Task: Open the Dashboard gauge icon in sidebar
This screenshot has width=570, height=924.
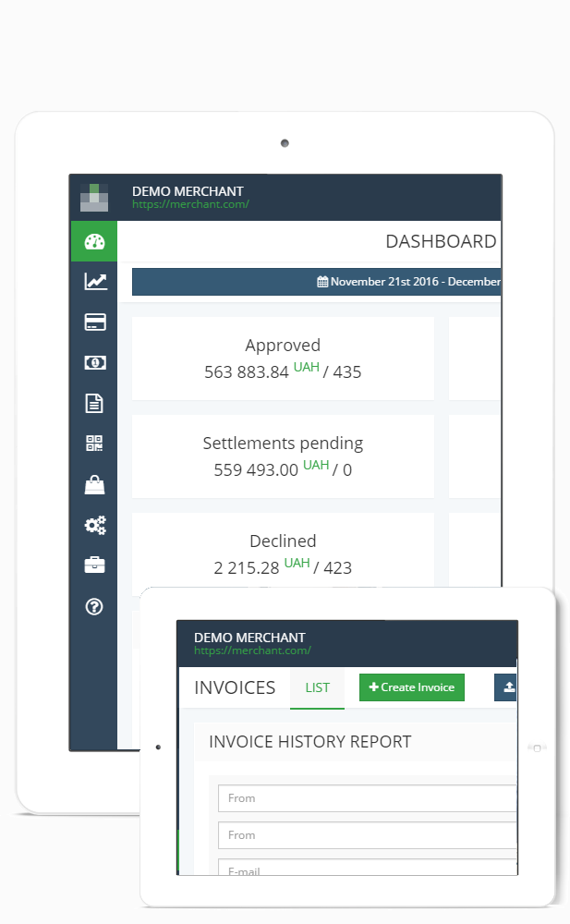Action: click(94, 242)
